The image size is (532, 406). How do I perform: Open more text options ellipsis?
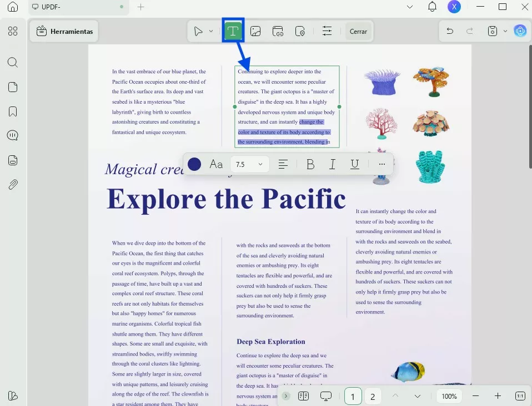(x=382, y=164)
